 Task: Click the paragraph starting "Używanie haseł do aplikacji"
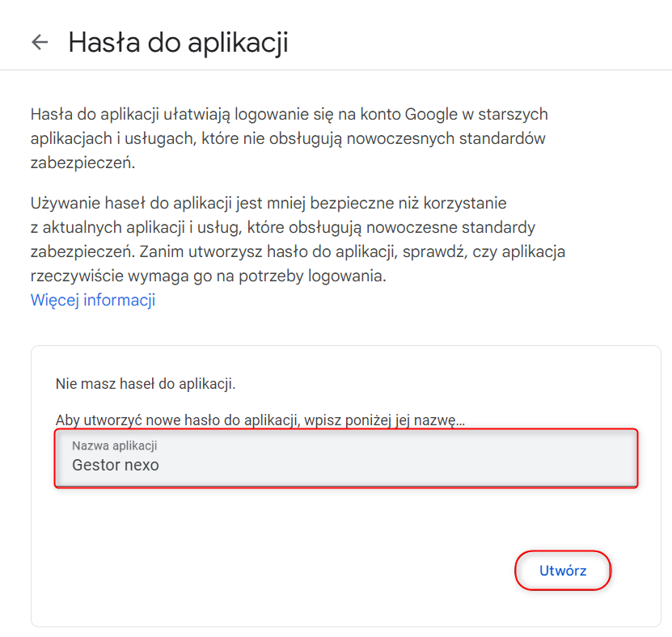tap(267, 201)
